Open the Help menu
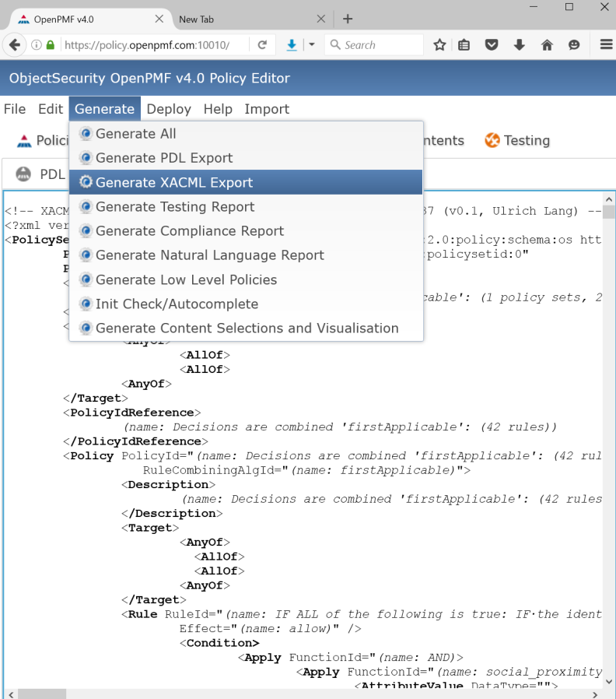 click(x=218, y=109)
